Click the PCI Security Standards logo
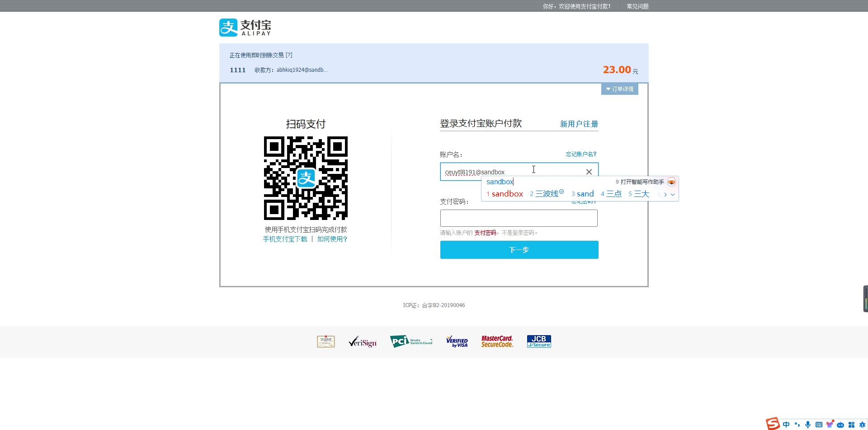 (411, 341)
